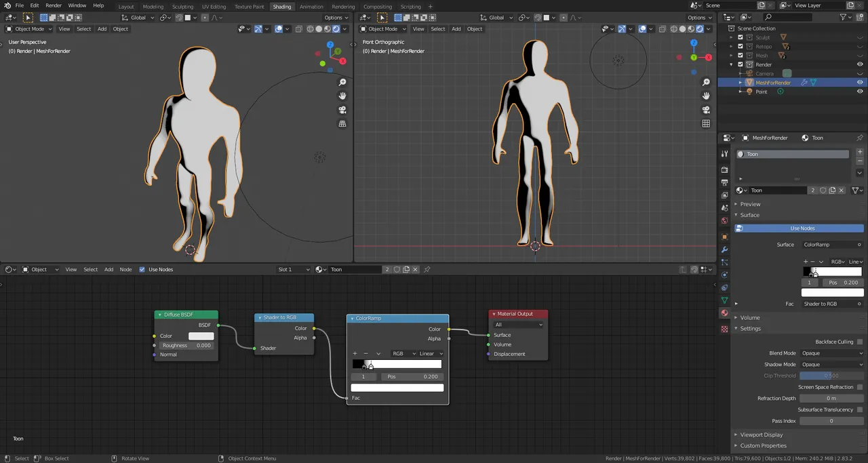Open Physics properties tab icon
The image size is (868, 463).
click(x=724, y=275)
